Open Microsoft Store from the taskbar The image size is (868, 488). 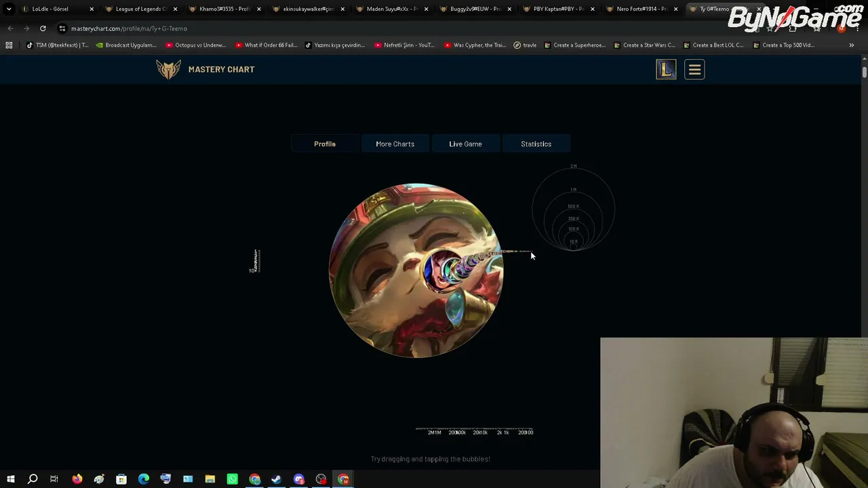point(121,479)
